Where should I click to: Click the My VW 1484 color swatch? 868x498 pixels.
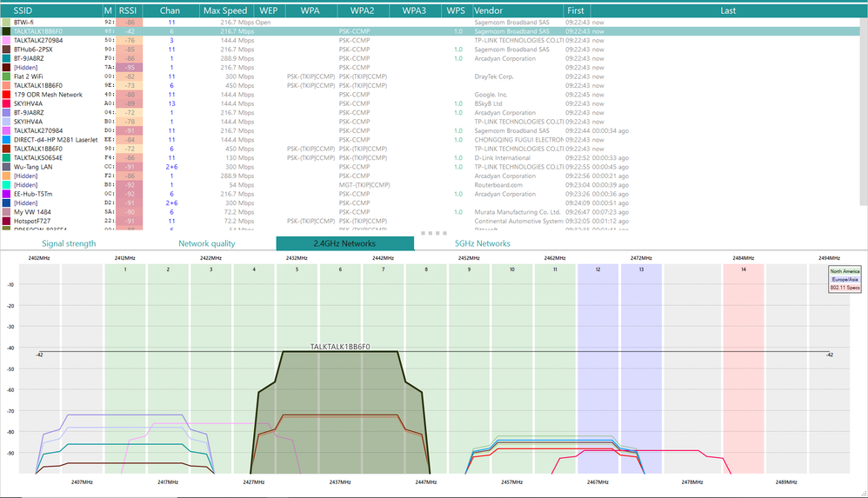click(6, 212)
